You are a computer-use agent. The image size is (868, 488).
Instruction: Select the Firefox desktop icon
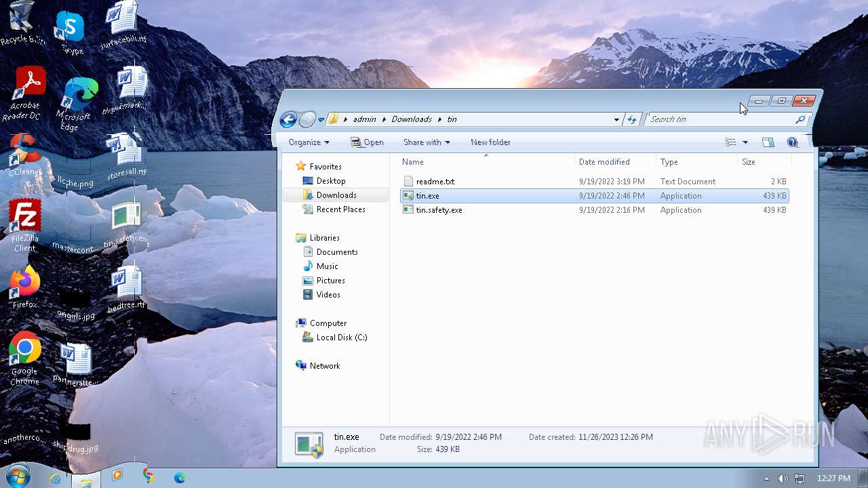point(24,287)
